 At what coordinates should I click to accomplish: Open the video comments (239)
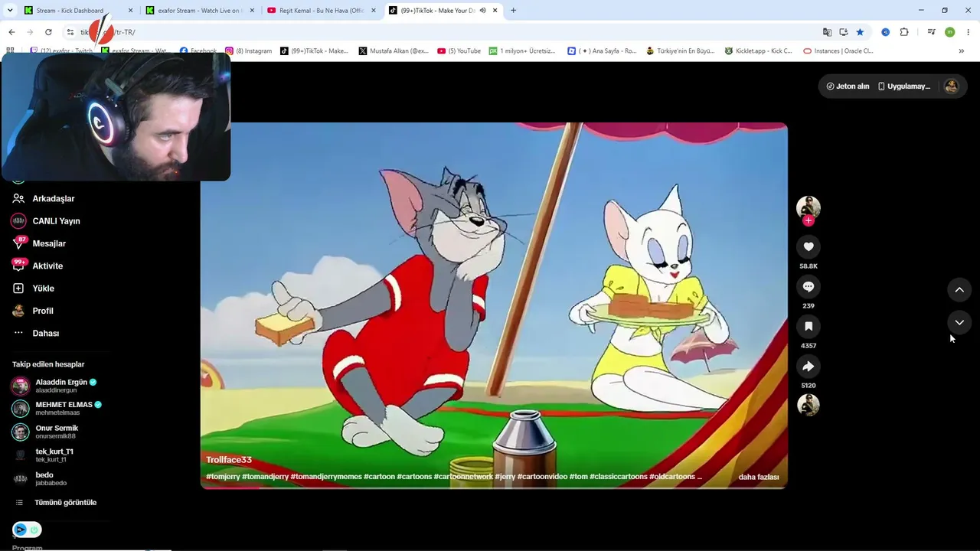tap(808, 286)
